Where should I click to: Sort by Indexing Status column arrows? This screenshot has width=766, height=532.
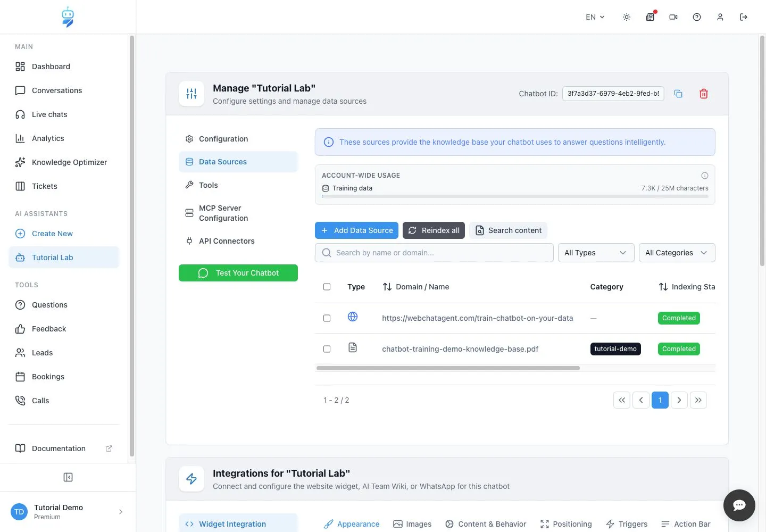(663, 287)
